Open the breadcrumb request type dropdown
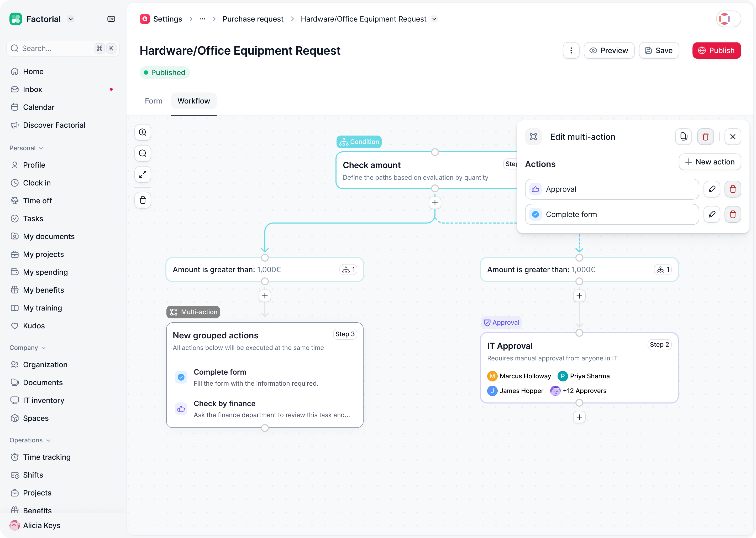 click(434, 19)
